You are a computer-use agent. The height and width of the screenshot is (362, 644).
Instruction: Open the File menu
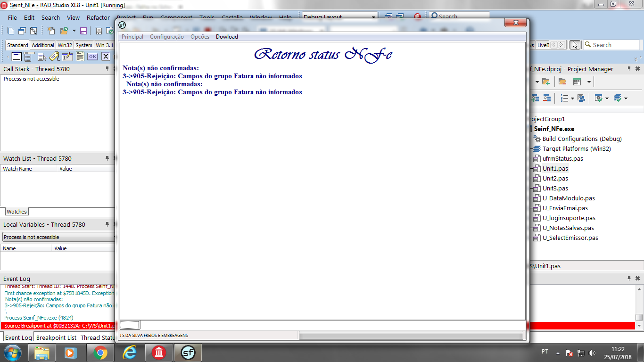click(x=13, y=17)
